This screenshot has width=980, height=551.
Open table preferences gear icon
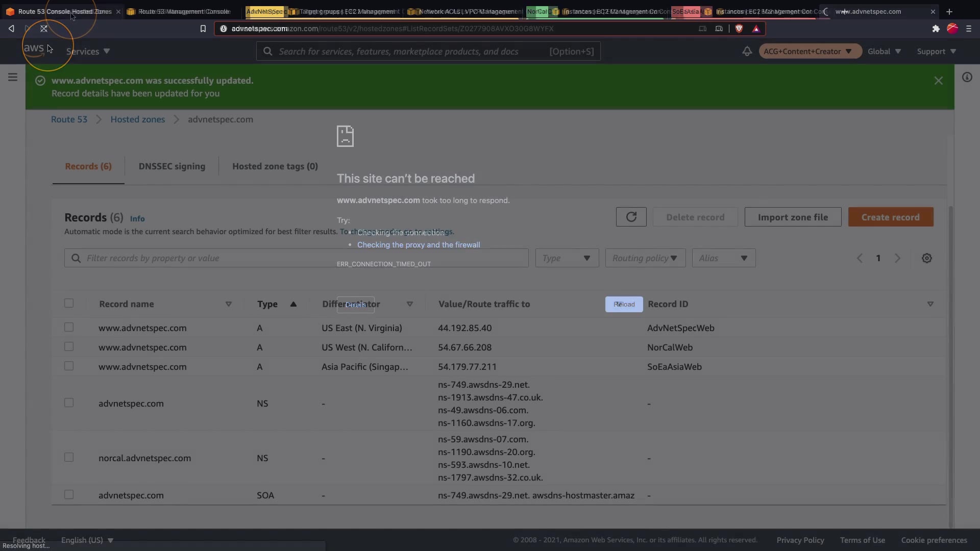click(x=927, y=258)
